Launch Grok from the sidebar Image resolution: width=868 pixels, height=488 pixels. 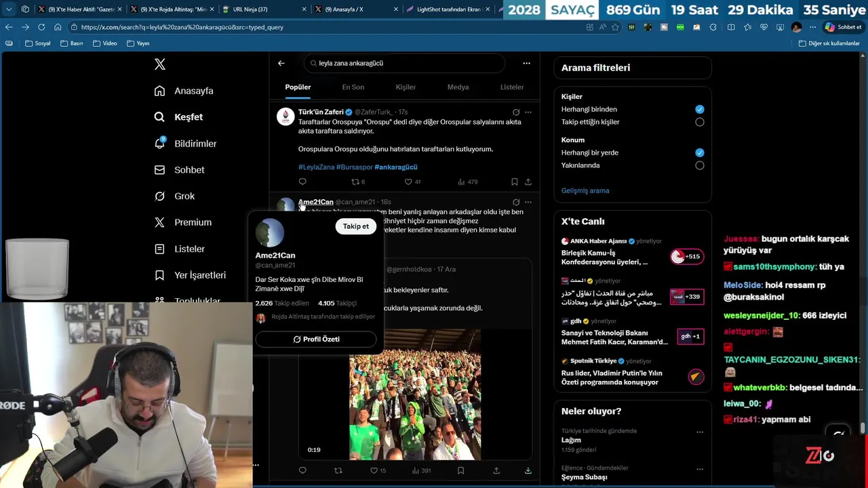click(x=174, y=196)
